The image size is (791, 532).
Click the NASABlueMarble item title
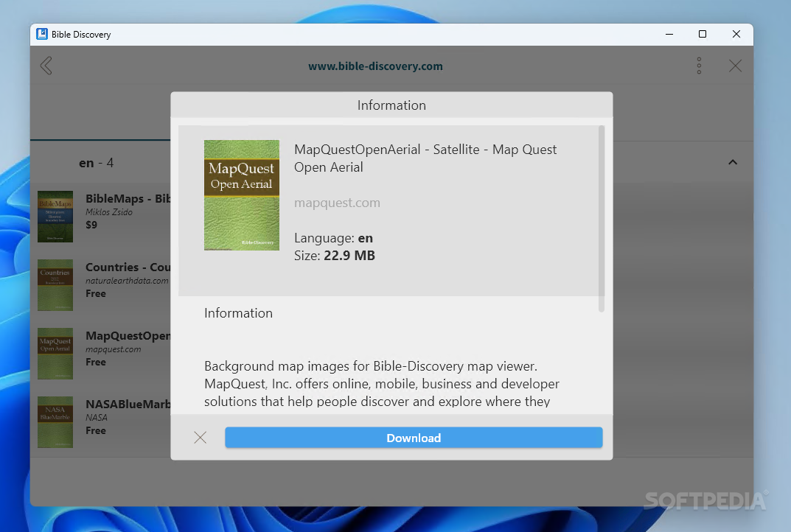pyautogui.click(x=128, y=404)
